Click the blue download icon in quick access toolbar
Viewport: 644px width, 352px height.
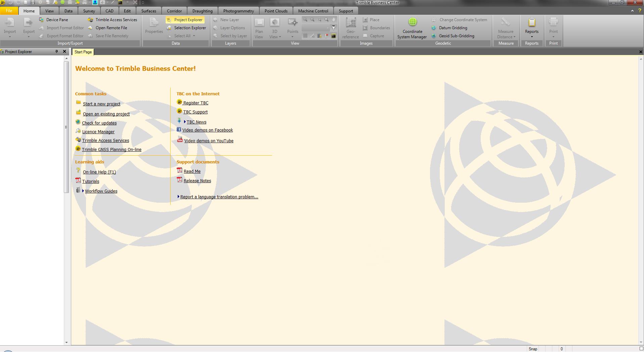point(95,2)
